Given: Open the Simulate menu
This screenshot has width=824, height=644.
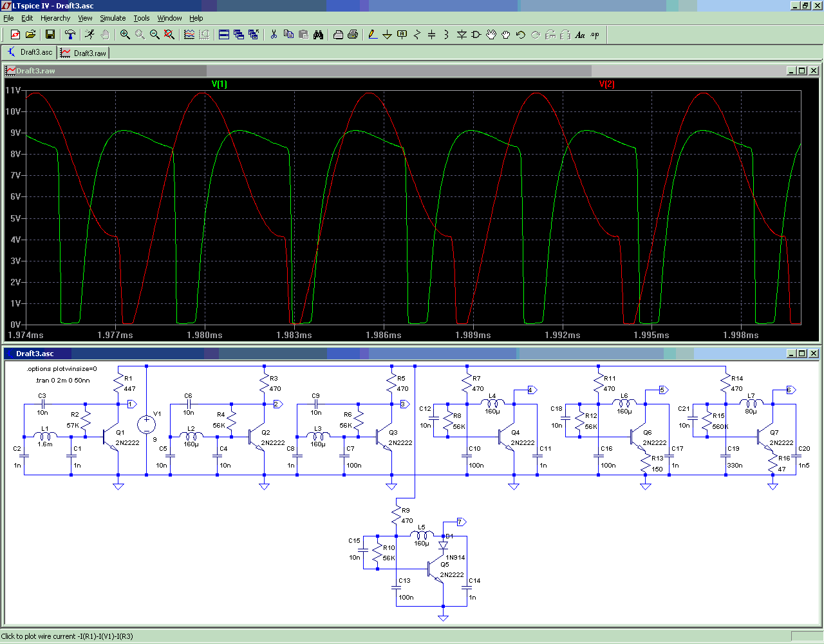Looking at the screenshot, I should click(x=113, y=18).
